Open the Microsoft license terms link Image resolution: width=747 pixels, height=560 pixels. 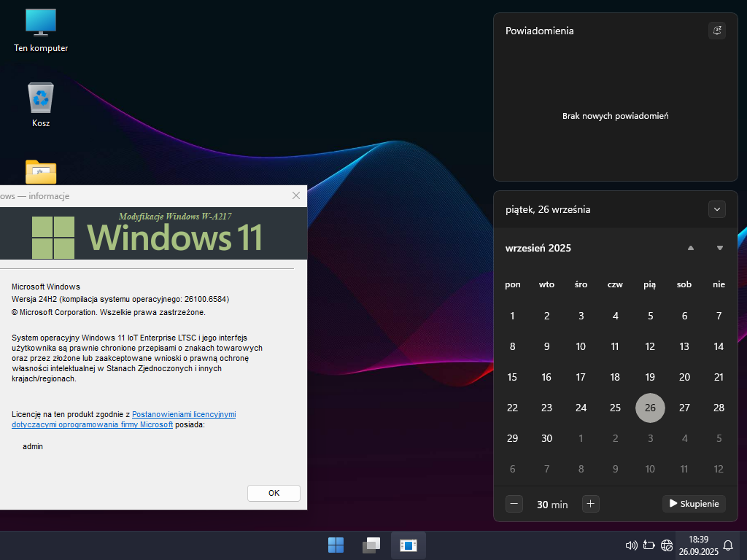pyautogui.click(x=184, y=414)
